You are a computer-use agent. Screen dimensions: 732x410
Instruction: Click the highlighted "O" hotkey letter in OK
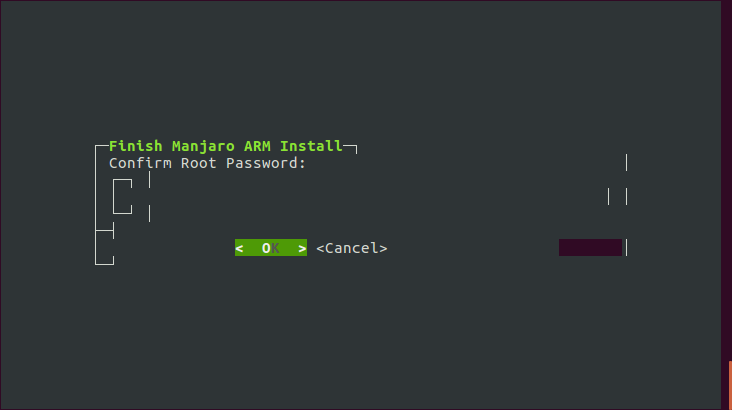coord(266,248)
